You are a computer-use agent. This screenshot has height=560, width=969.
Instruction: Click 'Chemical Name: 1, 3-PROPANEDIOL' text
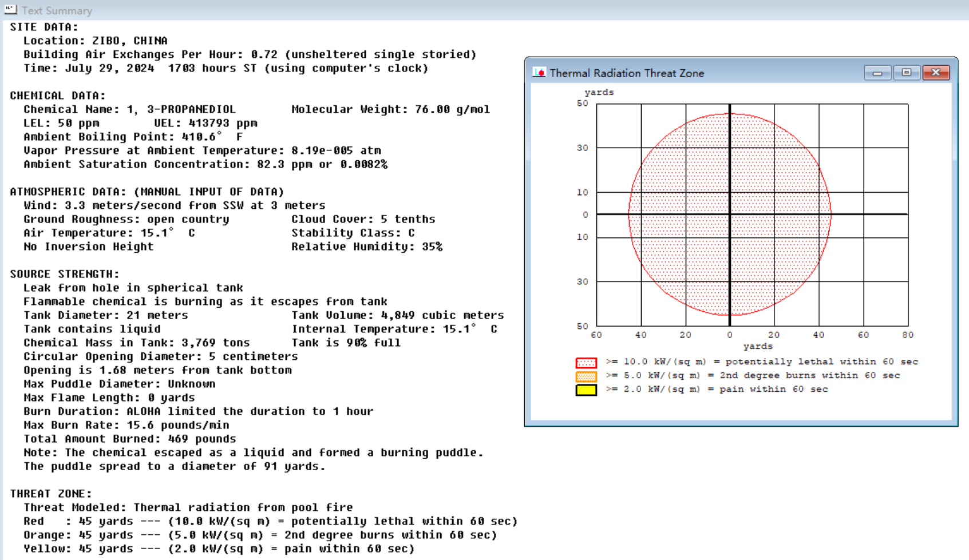pyautogui.click(x=129, y=109)
